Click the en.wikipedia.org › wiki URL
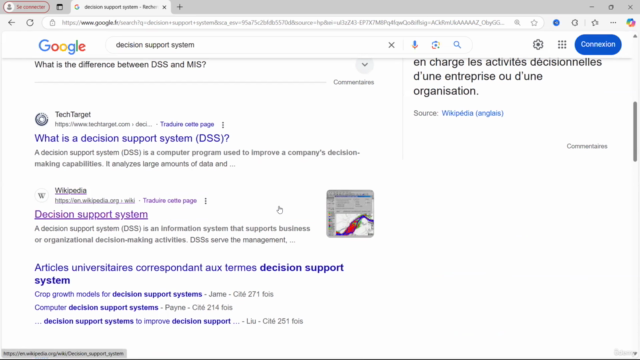The width and height of the screenshot is (640, 360). [x=95, y=200]
